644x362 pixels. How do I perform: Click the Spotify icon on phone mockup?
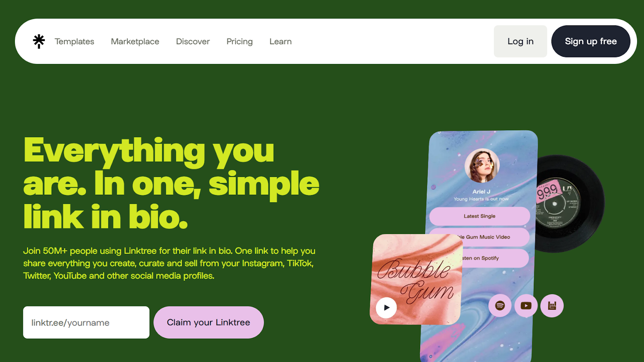point(500,306)
